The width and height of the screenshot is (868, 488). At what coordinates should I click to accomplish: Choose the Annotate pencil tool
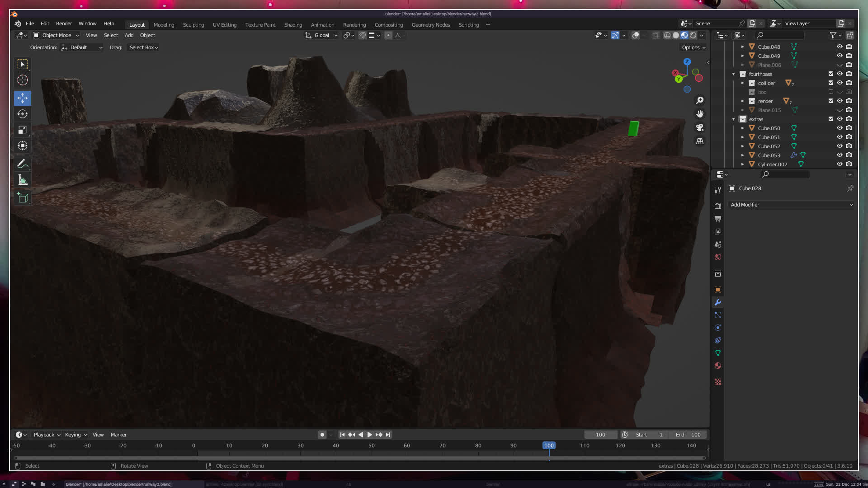tap(23, 164)
